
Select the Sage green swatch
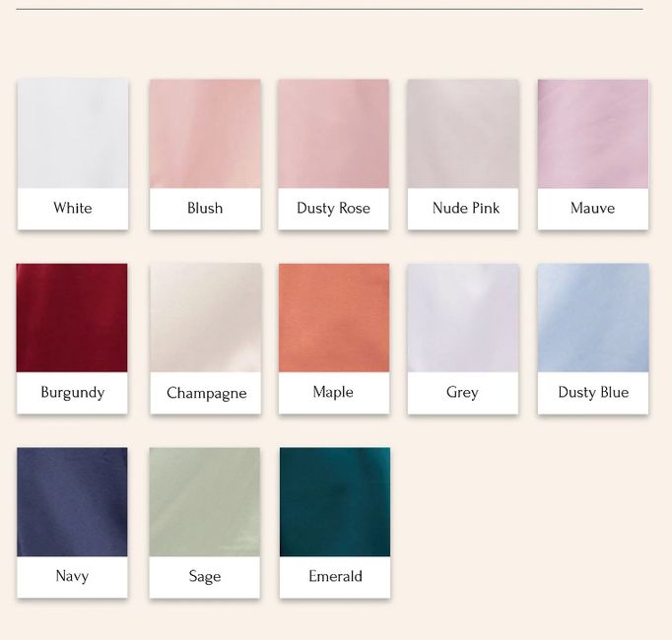[x=204, y=523]
